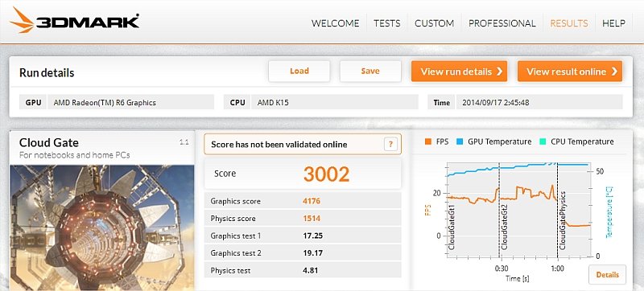Click the Time field label
644x291 pixels.
pos(441,102)
